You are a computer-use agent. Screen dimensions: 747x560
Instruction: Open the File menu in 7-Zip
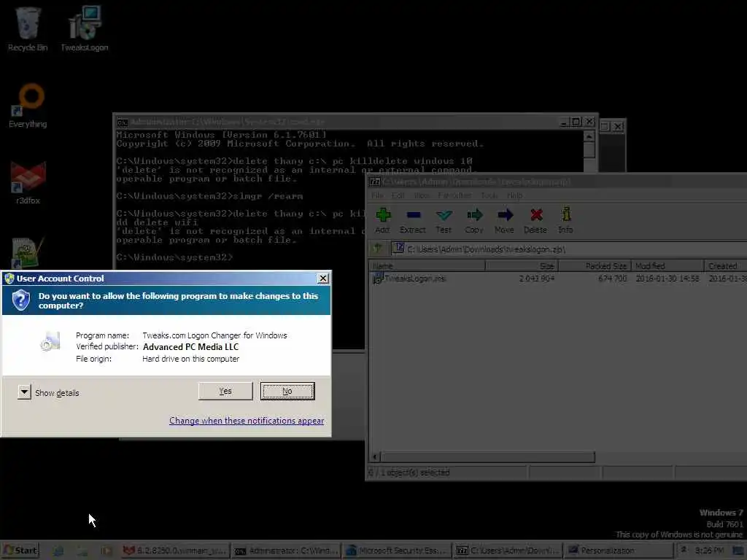(377, 195)
